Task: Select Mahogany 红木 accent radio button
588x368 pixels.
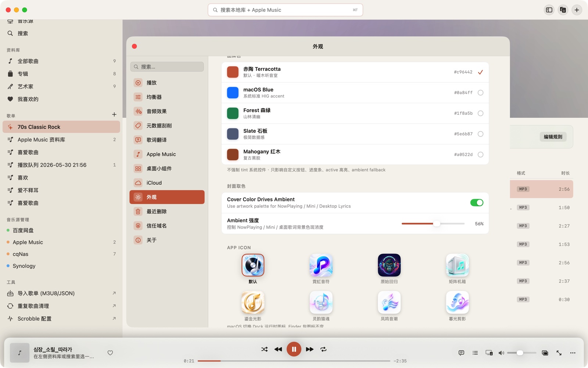Action: [480, 155]
